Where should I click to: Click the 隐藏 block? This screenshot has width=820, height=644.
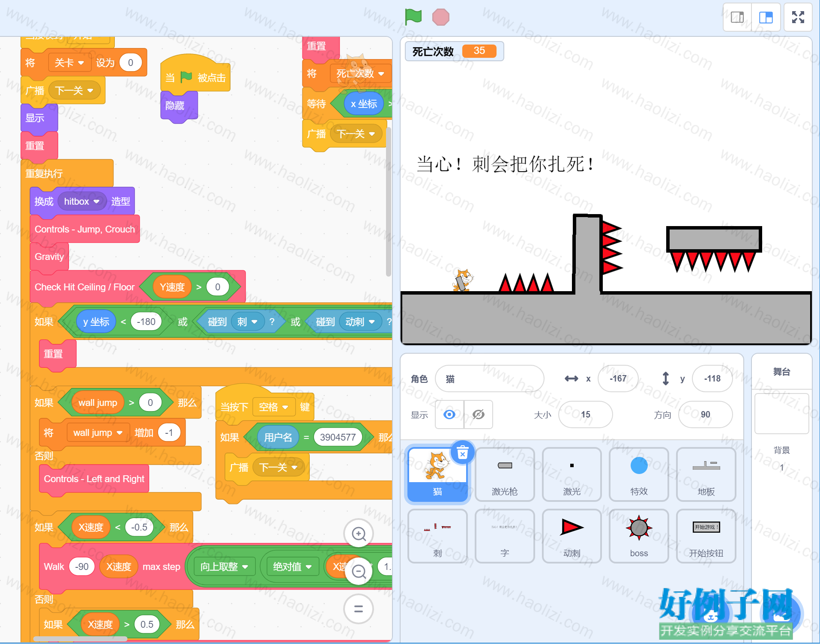click(179, 105)
